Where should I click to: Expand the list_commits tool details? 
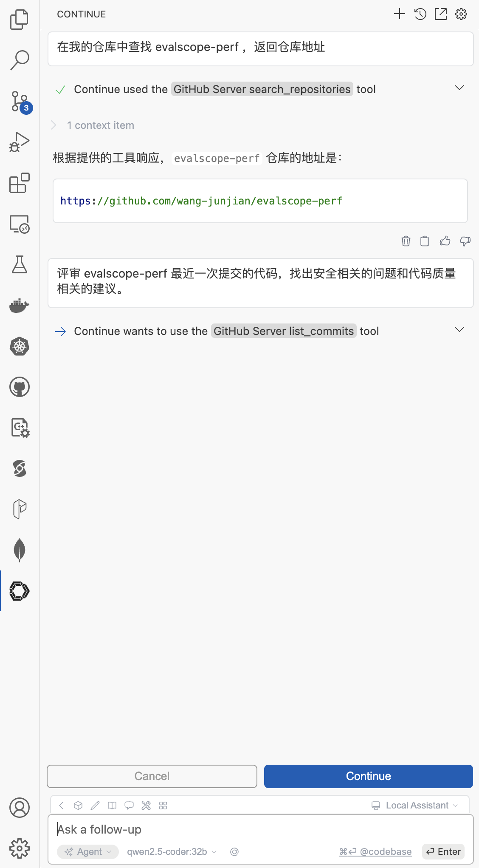point(459,330)
